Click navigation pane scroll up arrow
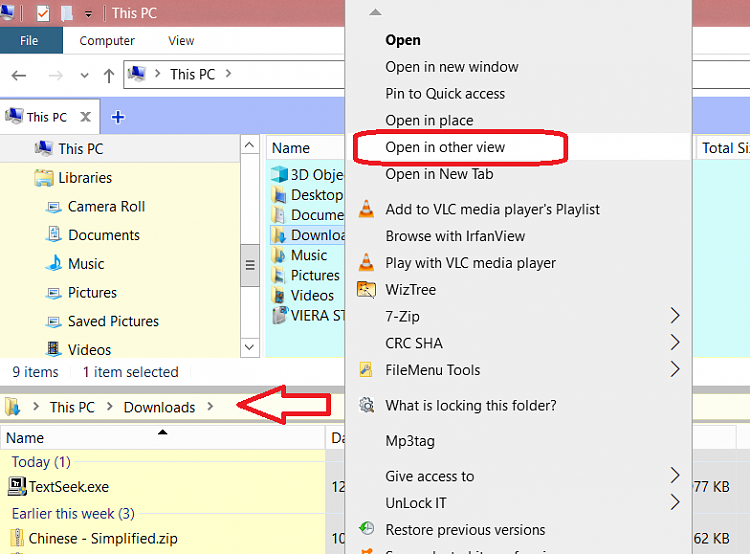The width and height of the screenshot is (750, 554). click(249, 144)
